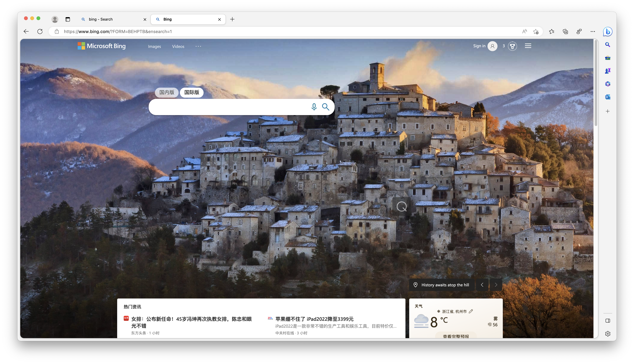Screen dimensions: 634x364
Task: Open the hamburger settings menu
Action: pos(528,46)
